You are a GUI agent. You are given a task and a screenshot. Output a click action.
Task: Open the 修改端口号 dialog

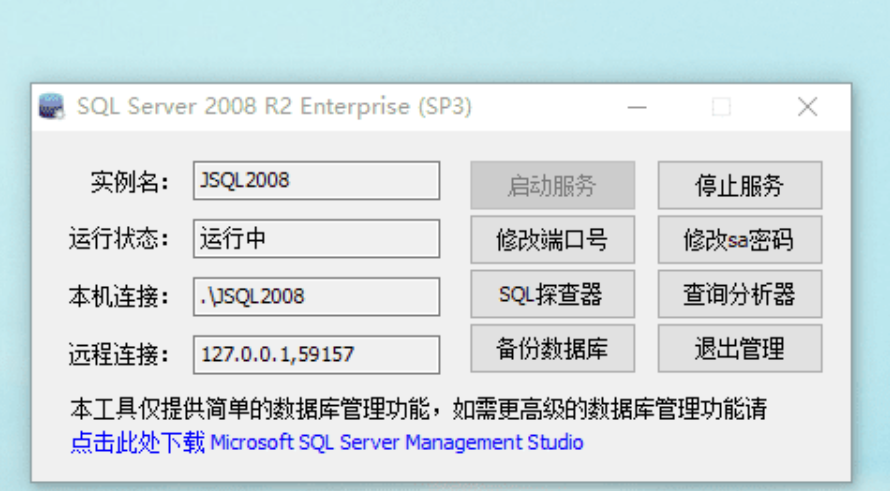(552, 240)
